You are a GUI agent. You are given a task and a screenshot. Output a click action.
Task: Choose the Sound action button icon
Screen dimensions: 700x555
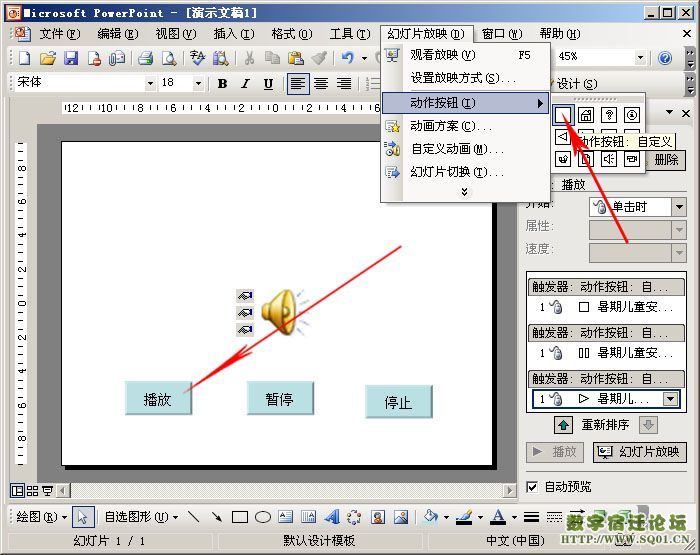coord(609,159)
